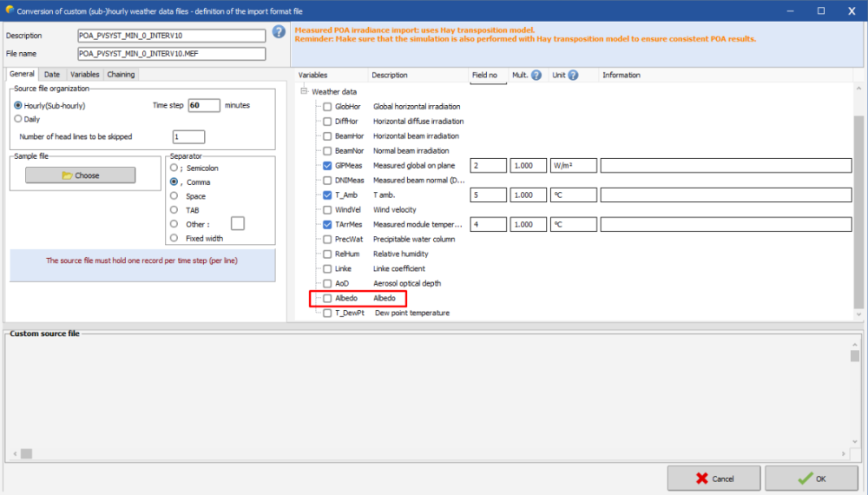Screen dimensions: 868x495
Task: Go to the Chaining tab
Action: point(121,75)
